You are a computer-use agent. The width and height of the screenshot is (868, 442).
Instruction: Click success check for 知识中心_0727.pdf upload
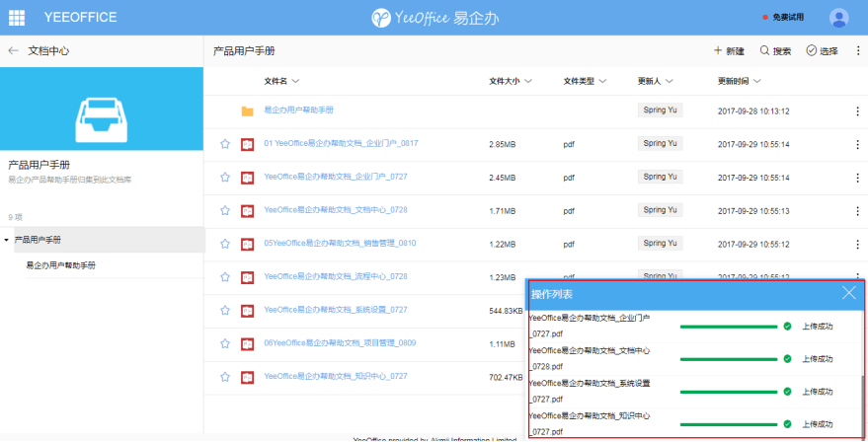pyautogui.click(x=787, y=424)
